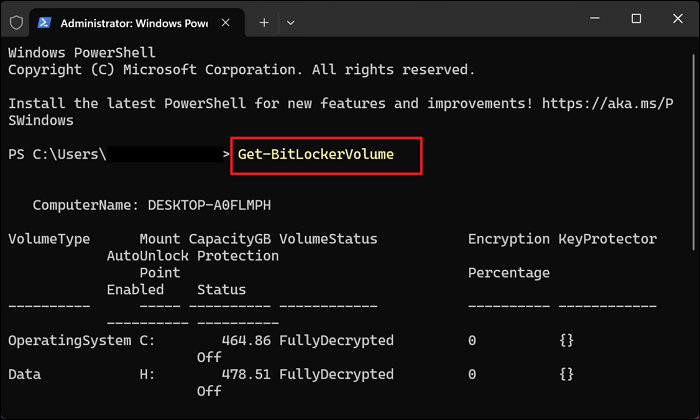Screen dimensions: 700x420
Task: Click the H: mount point entry
Action: coord(147,374)
